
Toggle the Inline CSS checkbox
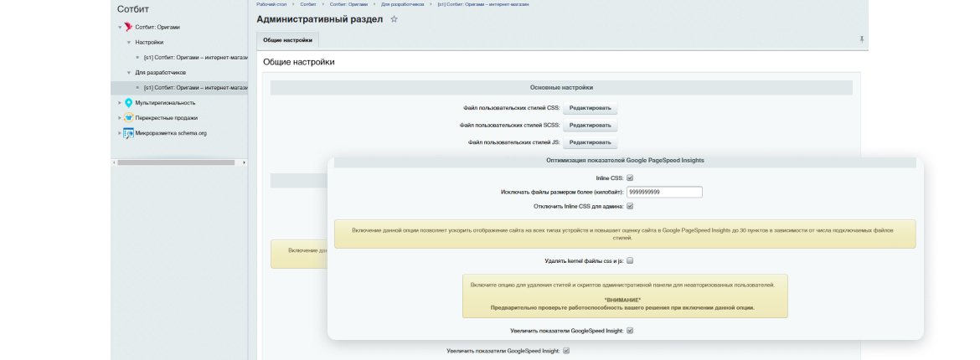pos(630,178)
